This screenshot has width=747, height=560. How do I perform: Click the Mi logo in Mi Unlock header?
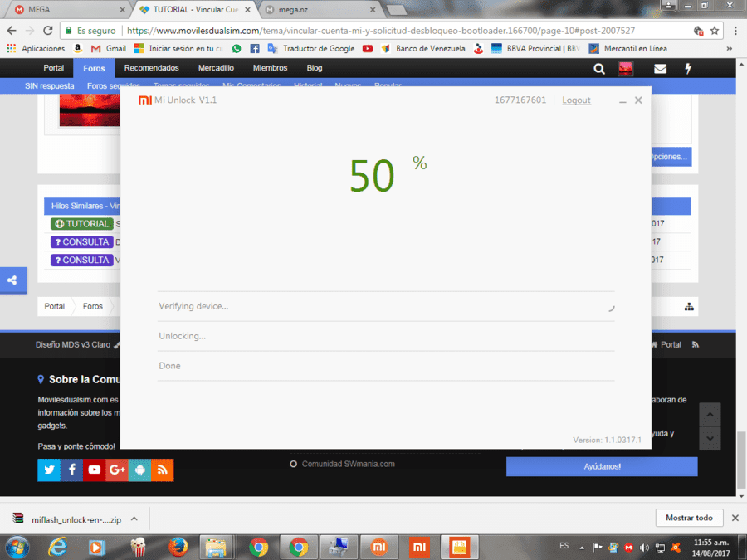pos(144,100)
